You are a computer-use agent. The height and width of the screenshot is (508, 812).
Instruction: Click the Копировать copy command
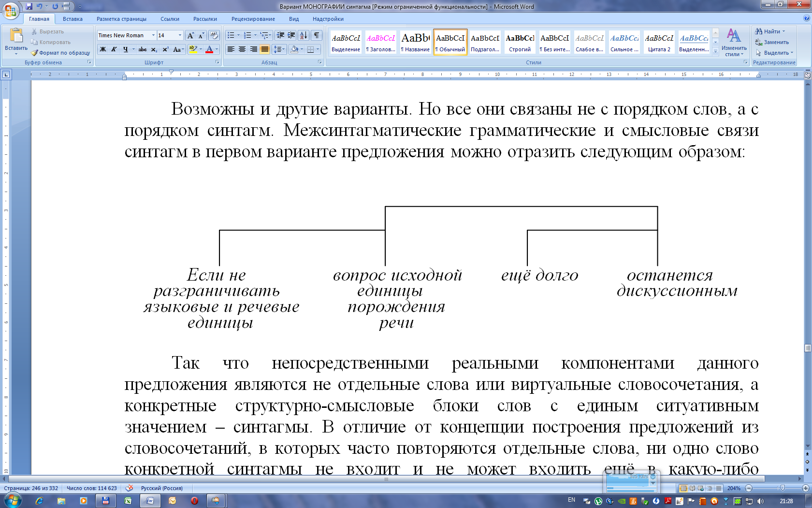51,42
